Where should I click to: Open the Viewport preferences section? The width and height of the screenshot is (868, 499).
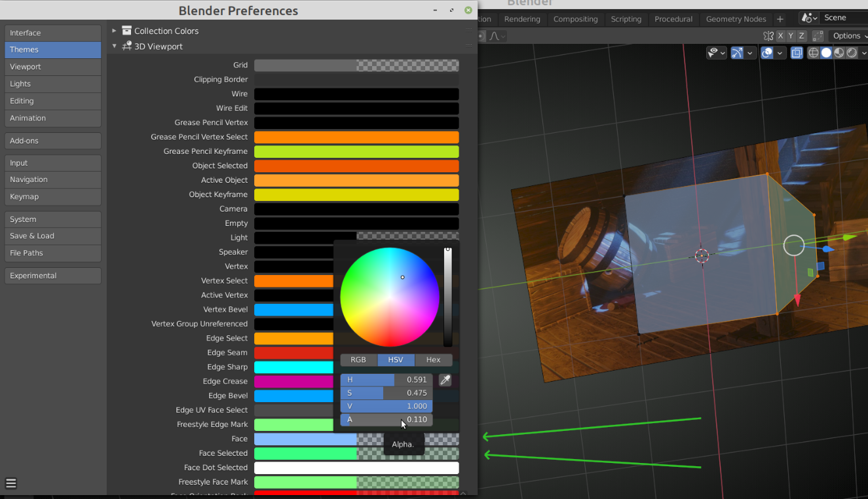pyautogui.click(x=53, y=67)
